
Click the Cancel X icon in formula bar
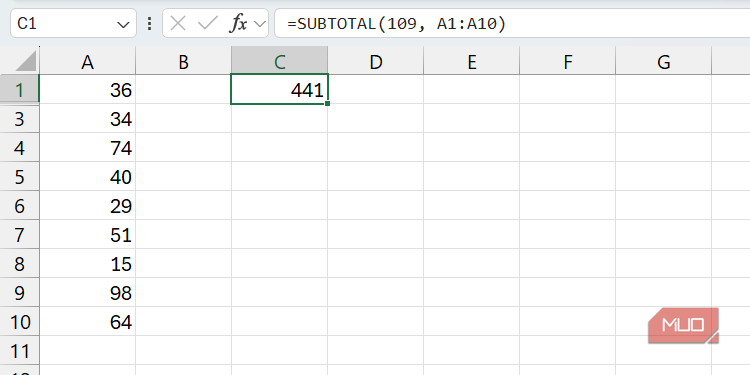point(178,23)
